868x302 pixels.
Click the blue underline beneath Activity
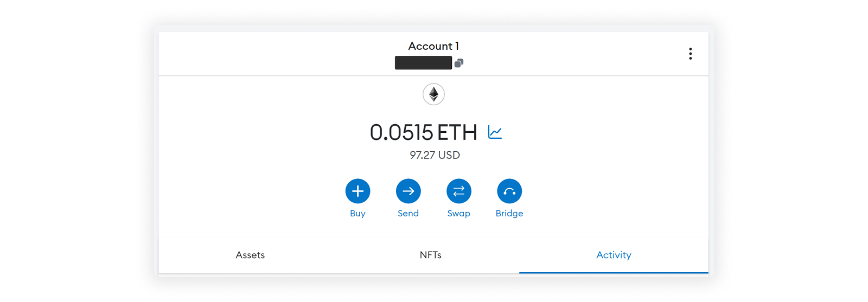[614, 272]
